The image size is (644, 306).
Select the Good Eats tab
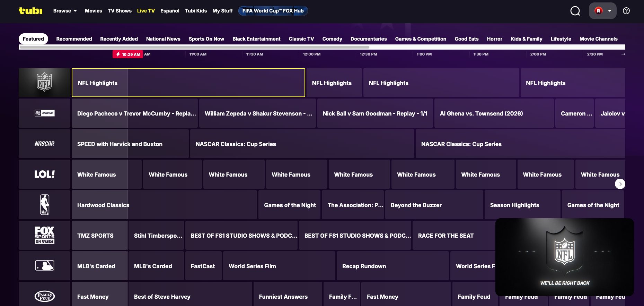(x=467, y=39)
